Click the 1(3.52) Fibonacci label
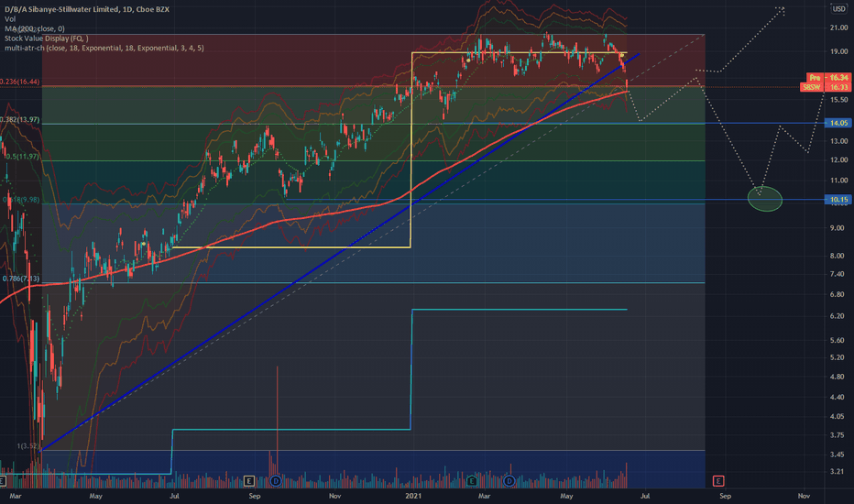This screenshot has height=504, width=854. [x=27, y=446]
